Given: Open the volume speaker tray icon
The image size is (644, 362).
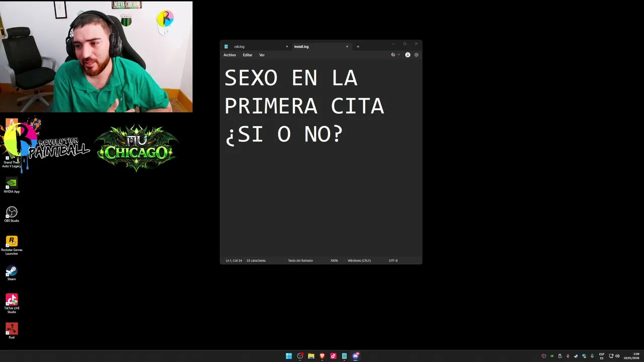Looking at the screenshot, I should tap(617, 356).
